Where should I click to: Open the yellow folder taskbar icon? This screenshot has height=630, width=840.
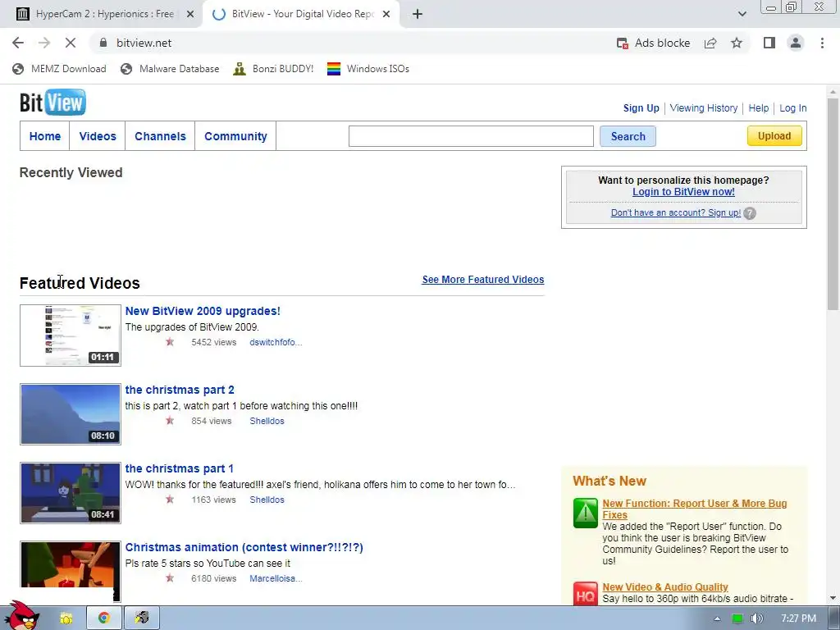tap(66, 619)
